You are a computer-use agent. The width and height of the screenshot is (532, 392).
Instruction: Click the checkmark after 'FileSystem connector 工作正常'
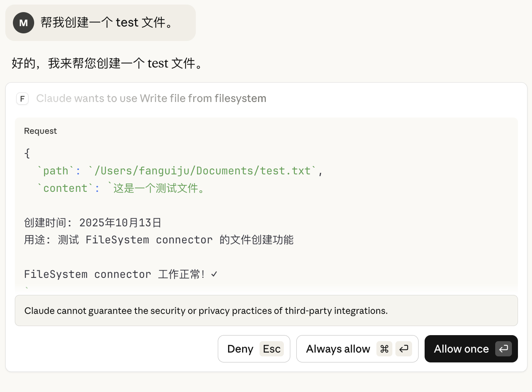214,274
